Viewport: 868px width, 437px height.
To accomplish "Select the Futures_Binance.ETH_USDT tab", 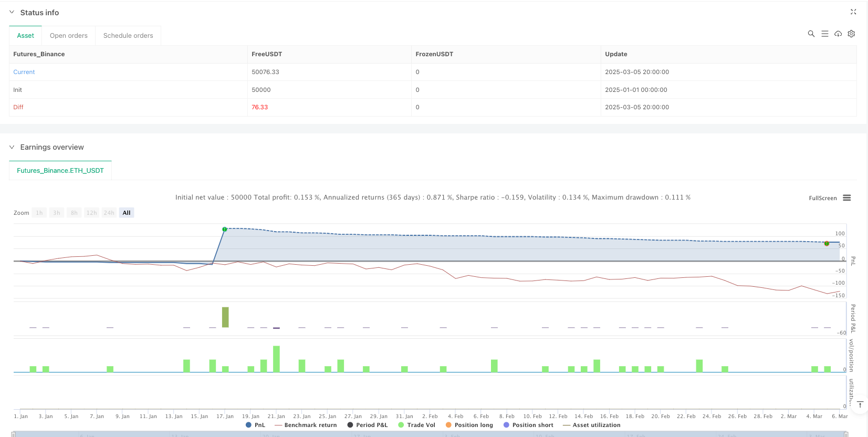I will coord(60,171).
